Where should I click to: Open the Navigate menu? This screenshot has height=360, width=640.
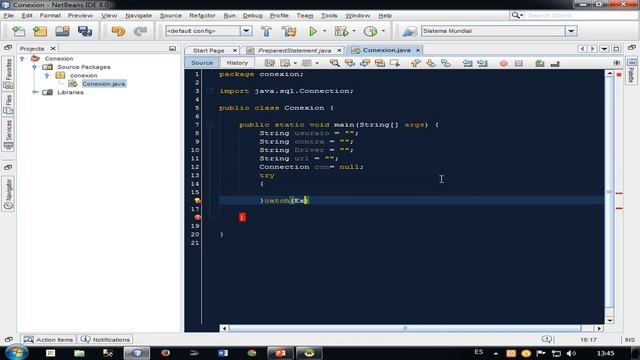[138, 16]
